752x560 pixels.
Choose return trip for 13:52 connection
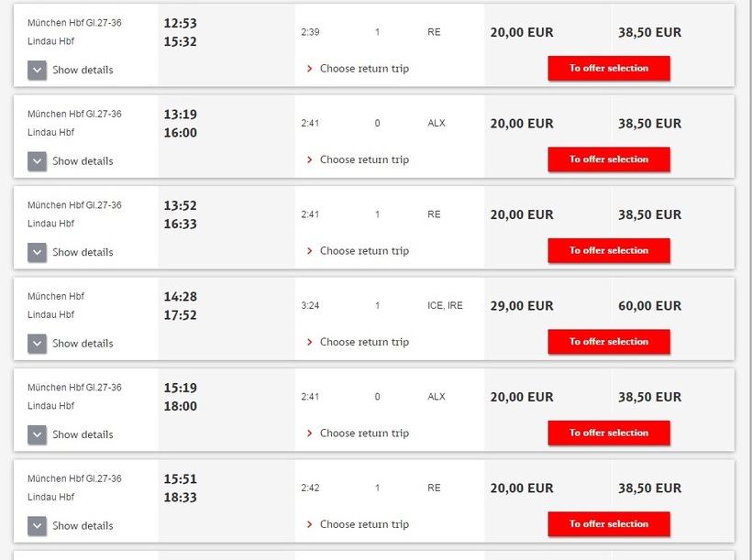click(363, 251)
